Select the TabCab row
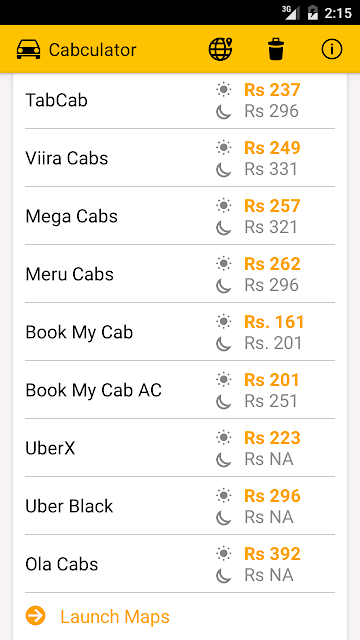Screen dimensions: 360x640 point(180,100)
